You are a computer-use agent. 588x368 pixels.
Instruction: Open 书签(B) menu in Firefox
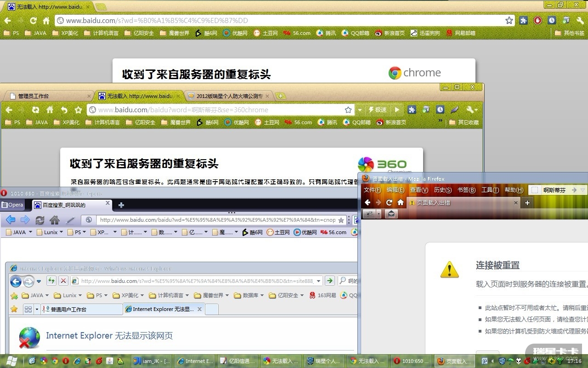(x=466, y=190)
